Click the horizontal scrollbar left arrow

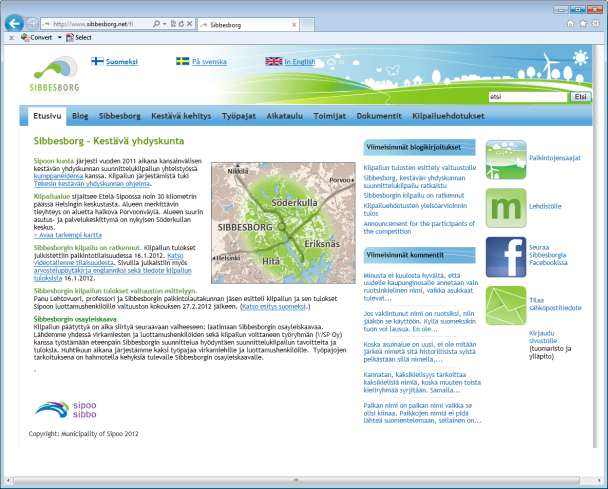(x=8, y=480)
